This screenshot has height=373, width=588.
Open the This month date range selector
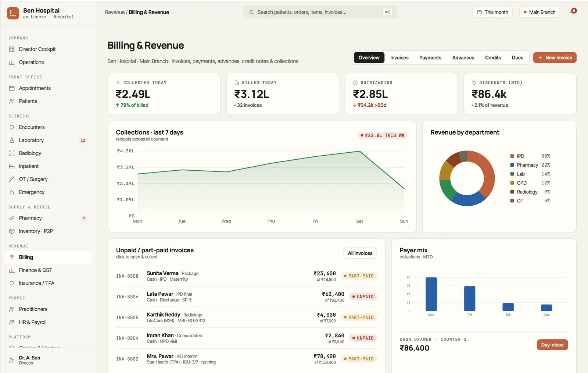(x=492, y=12)
